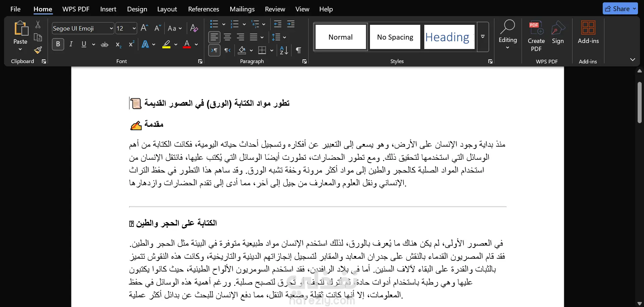Apply the Heading style
Image resolution: width=644 pixels, height=307 pixels.
click(x=449, y=37)
